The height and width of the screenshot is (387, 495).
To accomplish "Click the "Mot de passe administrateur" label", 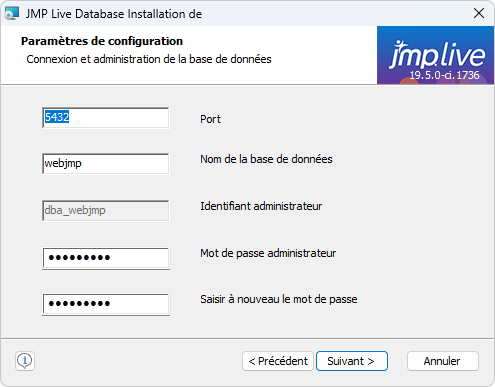I will (268, 253).
